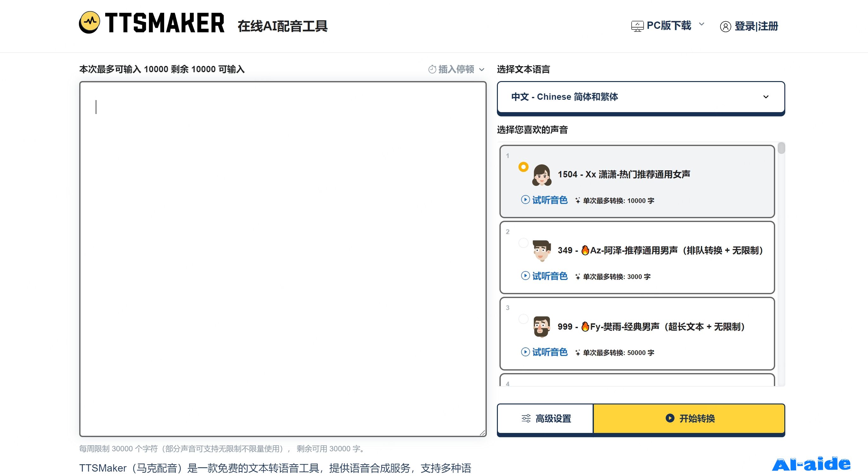The width and height of the screenshot is (868, 476).
Task: Click the TTSMaker(马克配音)description paragraph
Action: point(275,468)
